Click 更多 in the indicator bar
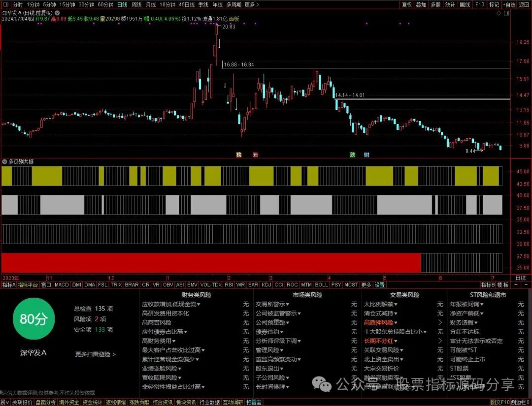The width and height of the screenshot is (532, 406). (366, 284)
